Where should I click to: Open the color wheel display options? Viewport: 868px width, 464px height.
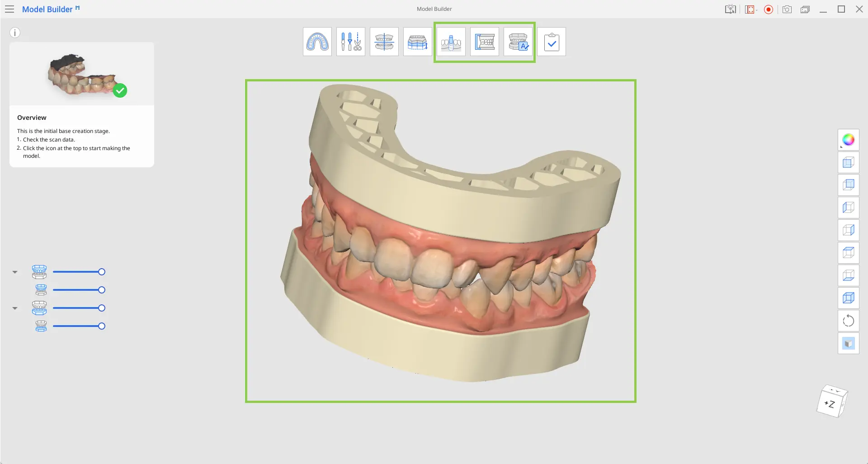pyautogui.click(x=849, y=140)
